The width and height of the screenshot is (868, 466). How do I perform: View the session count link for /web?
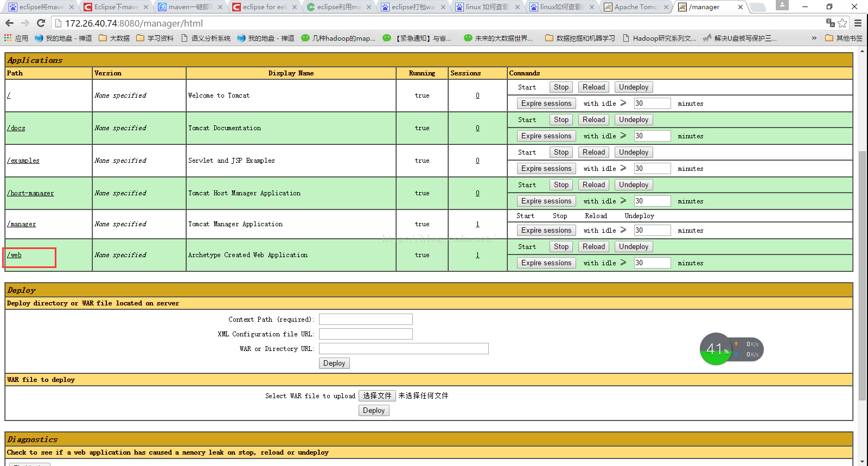click(477, 255)
